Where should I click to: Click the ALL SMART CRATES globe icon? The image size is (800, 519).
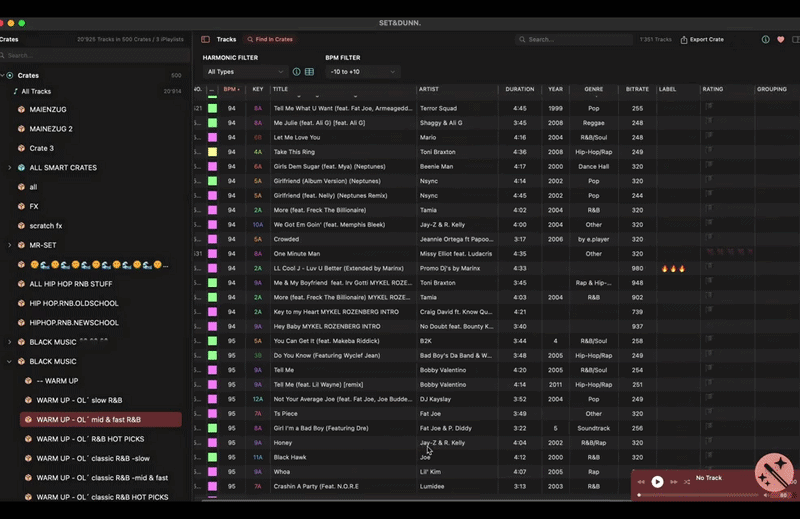point(21,167)
